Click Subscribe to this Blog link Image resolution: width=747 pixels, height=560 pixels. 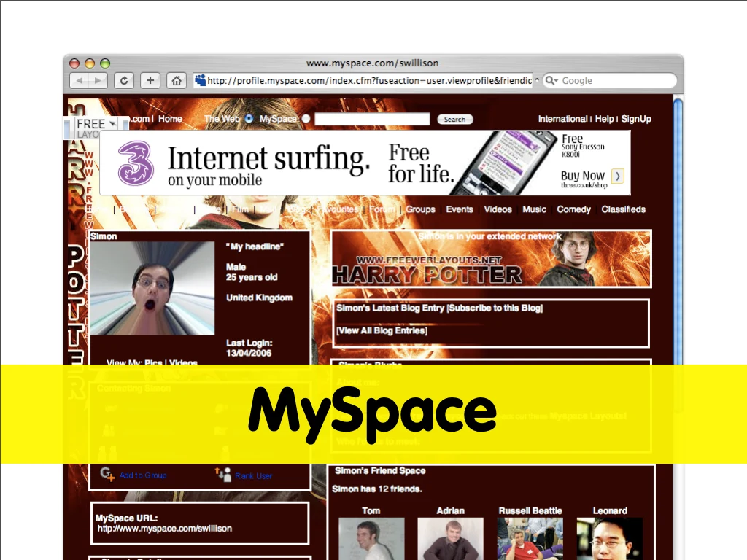pos(495,308)
